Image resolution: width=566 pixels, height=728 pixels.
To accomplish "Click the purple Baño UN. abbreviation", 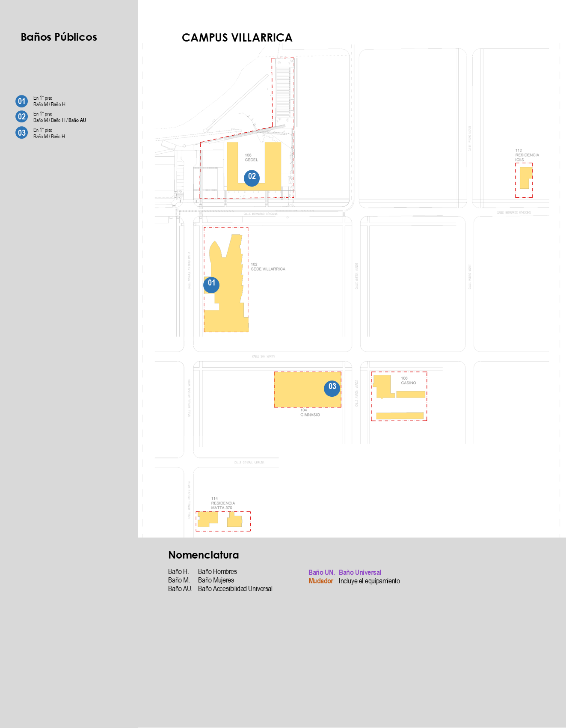I will pyautogui.click(x=321, y=572).
